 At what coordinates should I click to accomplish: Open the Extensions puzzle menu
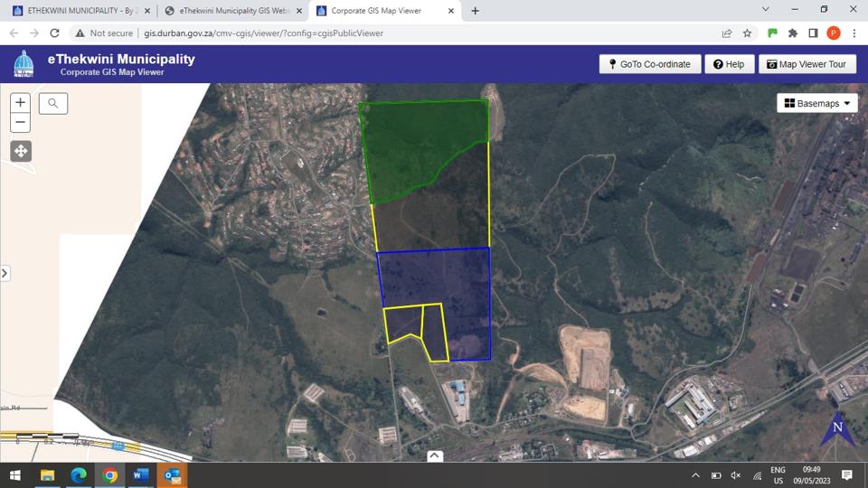[793, 33]
